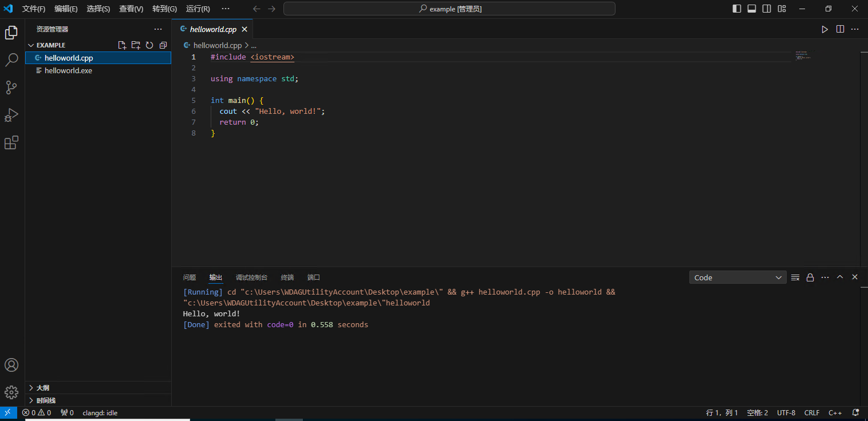The width and height of the screenshot is (868, 421).
Task: Expand the 大纲 outline section
Action: pyautogui.click(x=98, y=388)
